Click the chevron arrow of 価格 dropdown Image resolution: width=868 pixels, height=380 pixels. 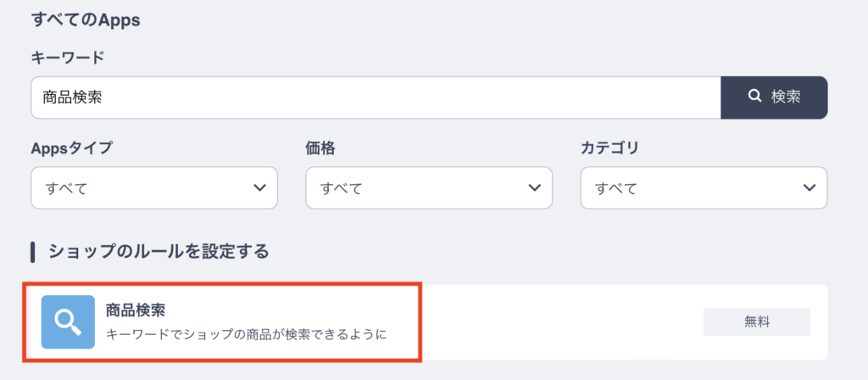click(534, 187)
